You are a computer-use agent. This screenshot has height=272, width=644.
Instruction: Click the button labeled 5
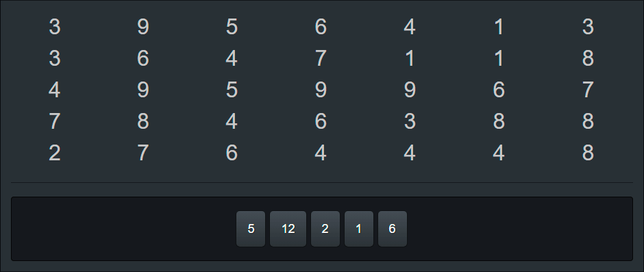(x=251, y=229)
